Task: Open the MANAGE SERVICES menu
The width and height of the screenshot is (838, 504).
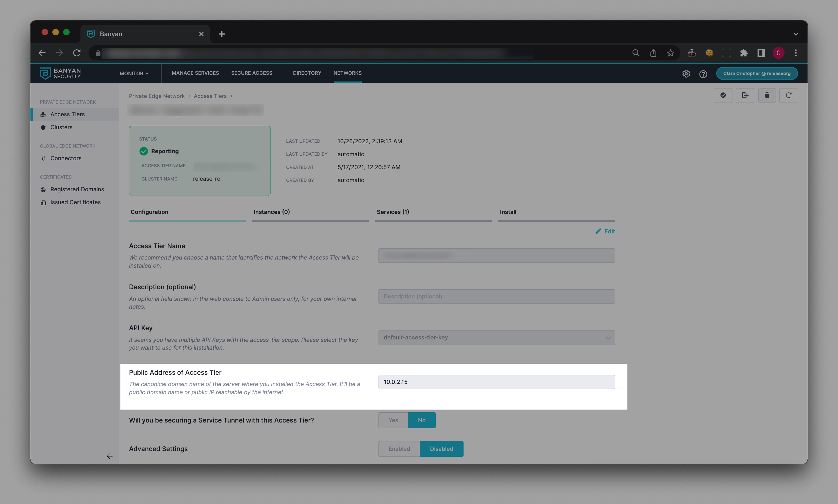Action: (195, 73)
